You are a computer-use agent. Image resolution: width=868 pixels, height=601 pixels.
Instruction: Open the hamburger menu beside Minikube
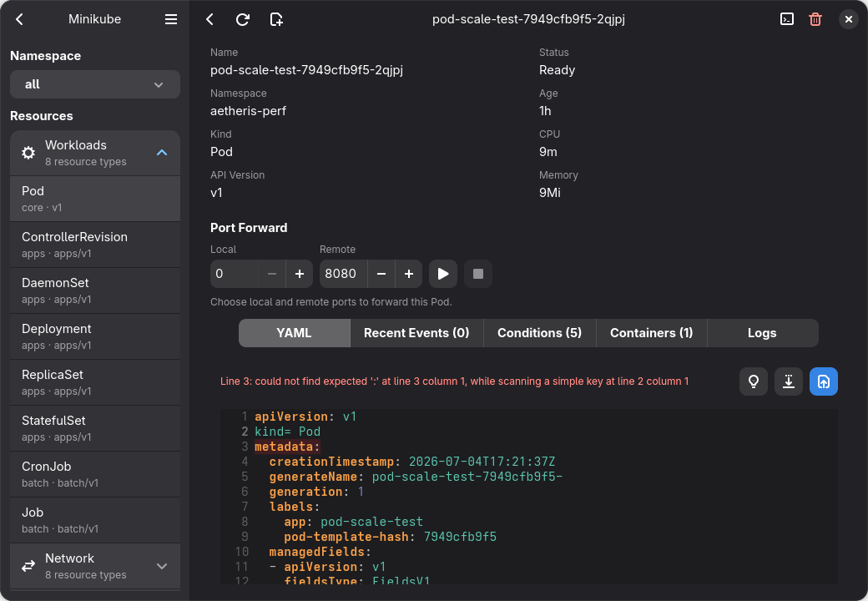(171, 19)
